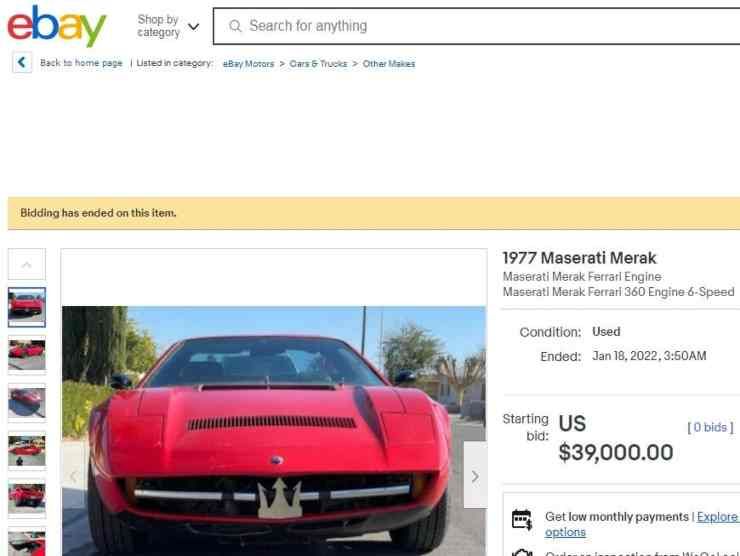Screen dimensions: 740x556
Task: Open eBay Motors breadcrumb
Action: 248,64
